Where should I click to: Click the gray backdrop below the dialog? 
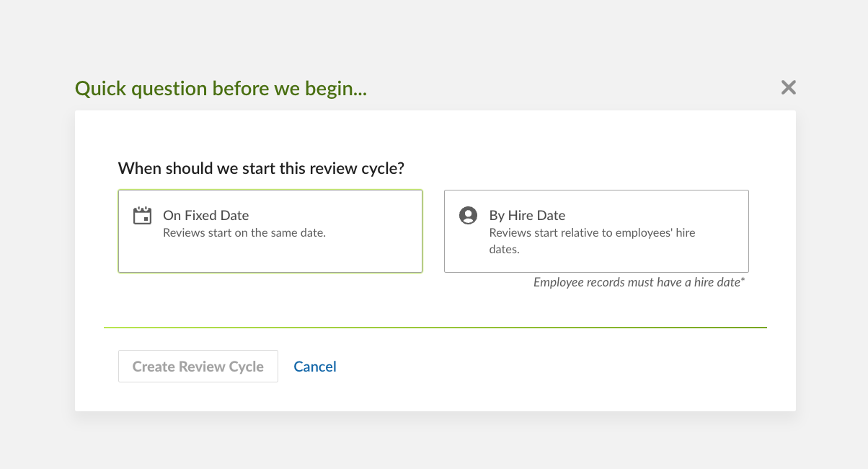click(x=434, y=442)
